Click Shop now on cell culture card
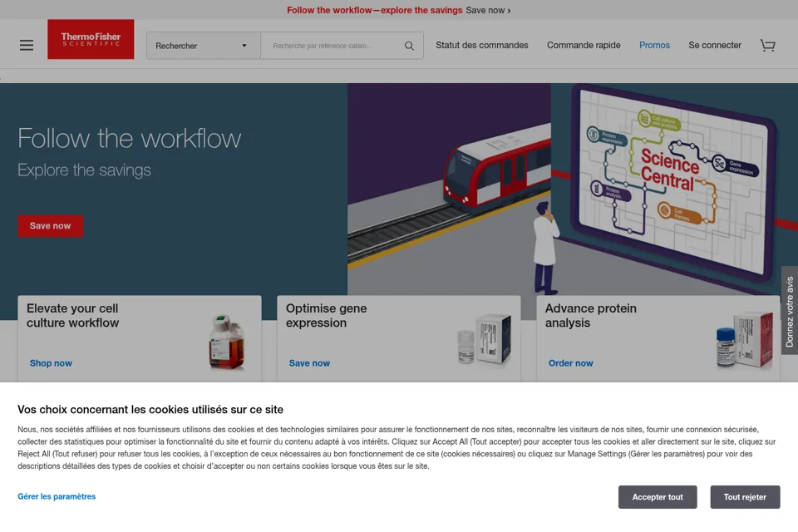 (x=51, y=363)
